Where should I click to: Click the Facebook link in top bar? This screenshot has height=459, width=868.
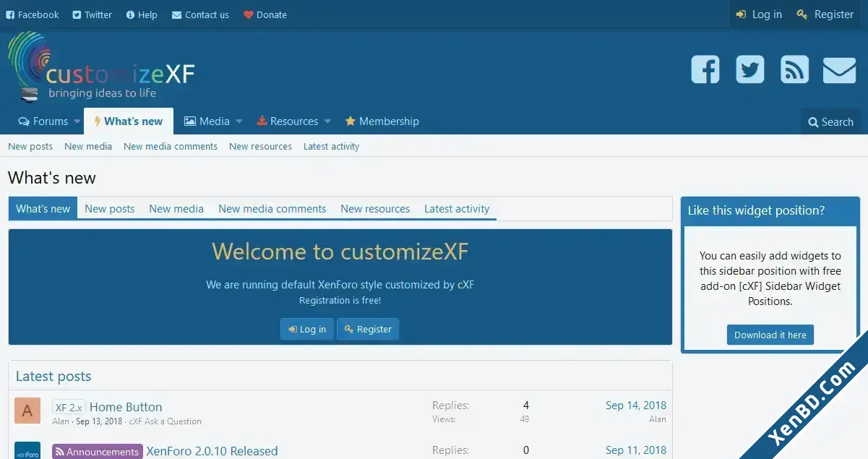pyautogui.click(x=33, y=14)
